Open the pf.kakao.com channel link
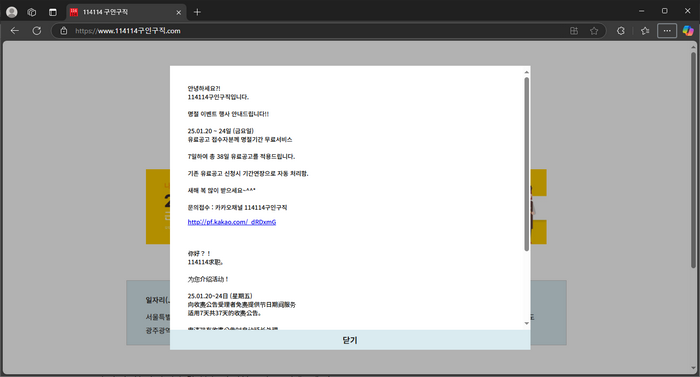Image resolution: width=700 pixels, height=377 pixels. point(232,222)
